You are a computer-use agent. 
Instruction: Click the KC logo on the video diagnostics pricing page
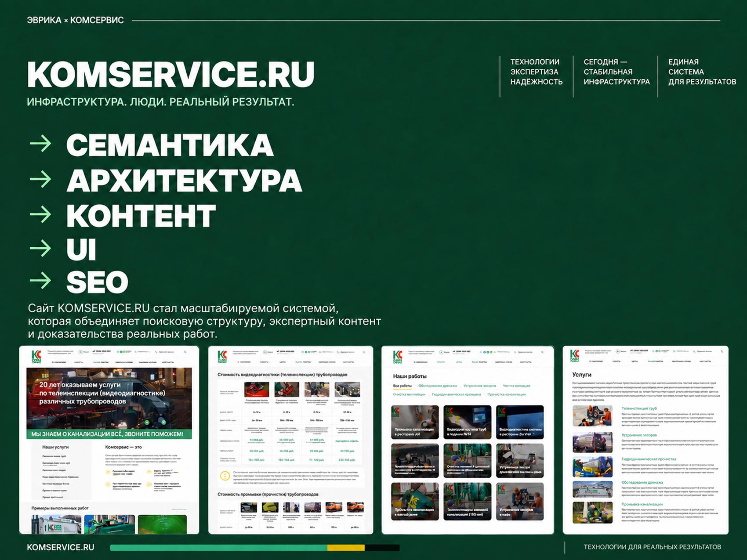coord(222,357)
